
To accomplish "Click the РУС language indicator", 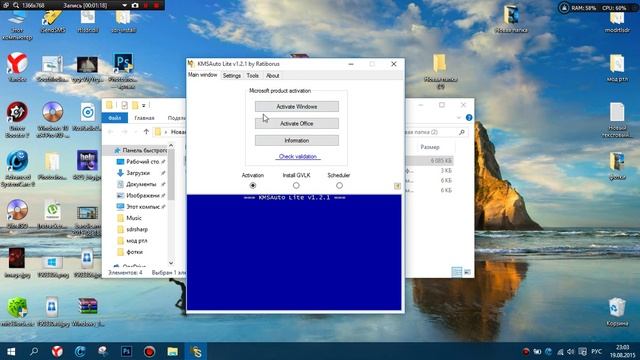I will (596, 351).
